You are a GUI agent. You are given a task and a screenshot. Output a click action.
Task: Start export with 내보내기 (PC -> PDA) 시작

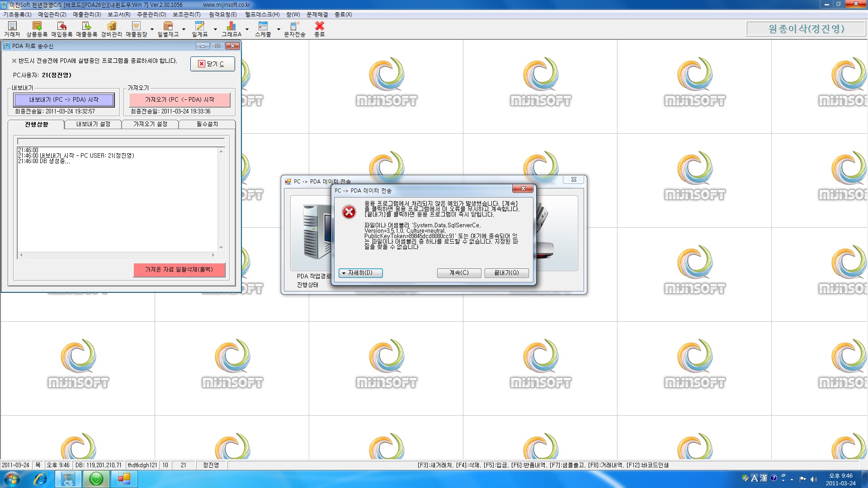64,100
